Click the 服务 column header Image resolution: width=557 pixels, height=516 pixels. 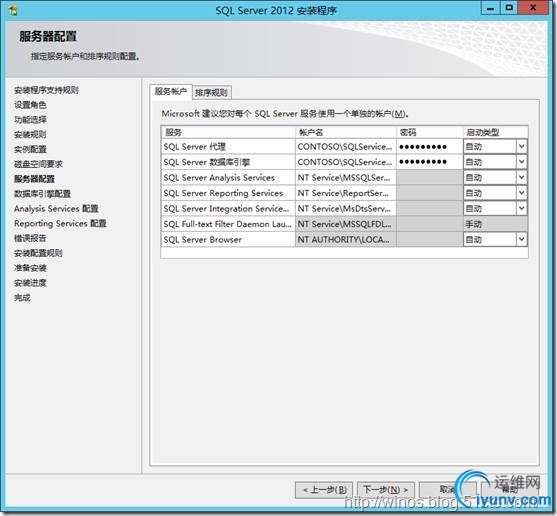(x=228, y=132)
